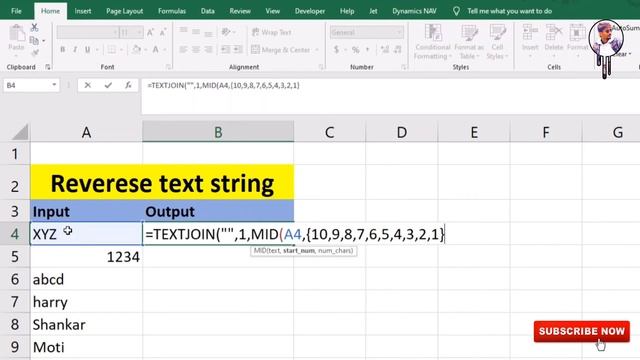Select the Format Painter brush icon
Viewport: 640px width, 360px height.
[x=35, y=53]
